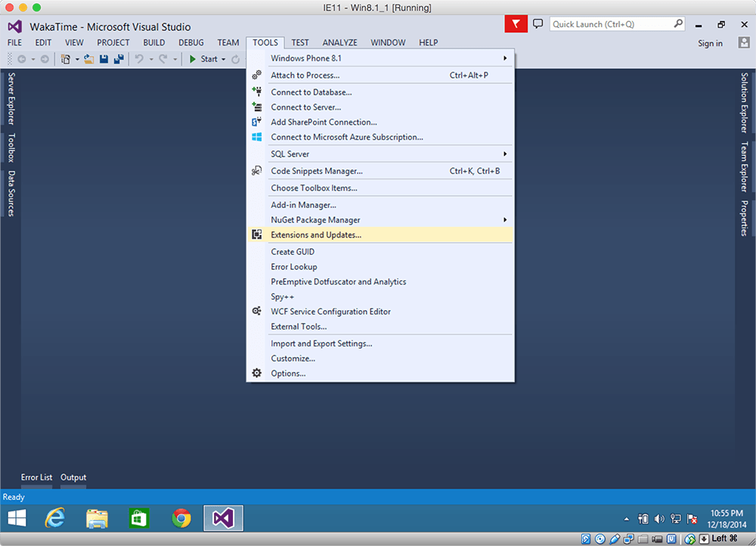
Task: Click the red notifications flag icon
Action: [516, 24]
